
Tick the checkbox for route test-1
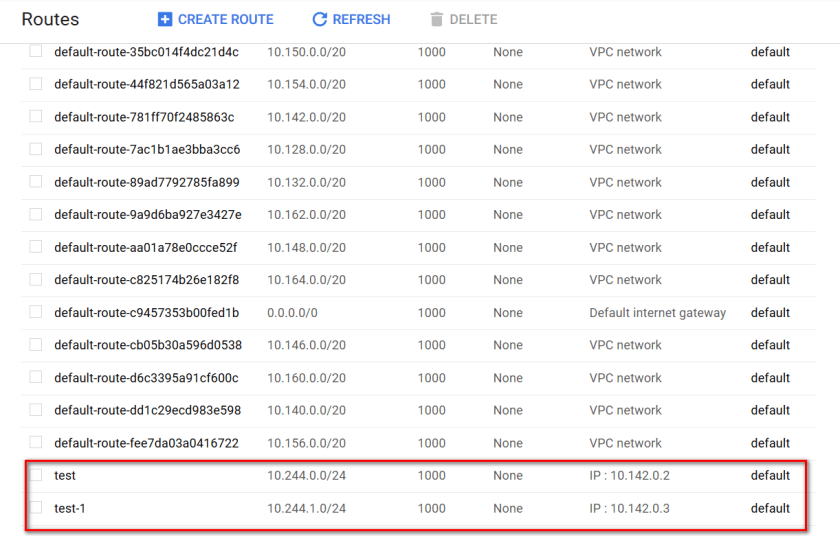click(x=36, y=508)
